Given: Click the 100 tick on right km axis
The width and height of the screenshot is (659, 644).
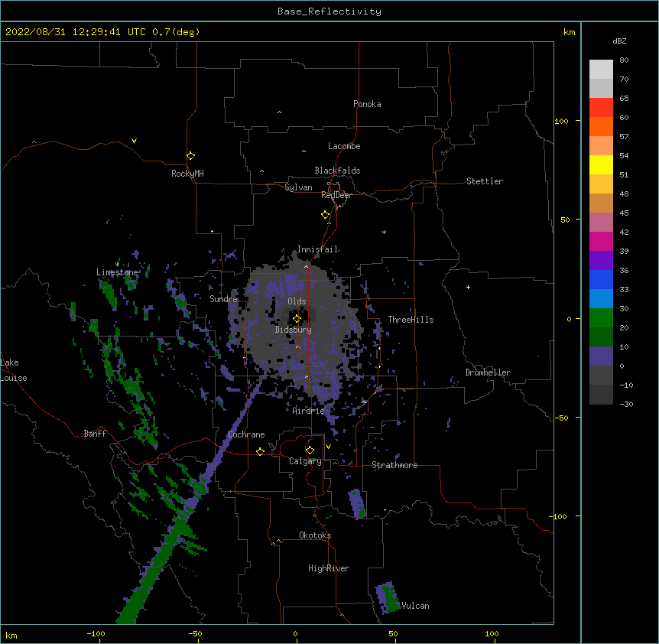Looking at the screenshot, I should tap(561, 121).
